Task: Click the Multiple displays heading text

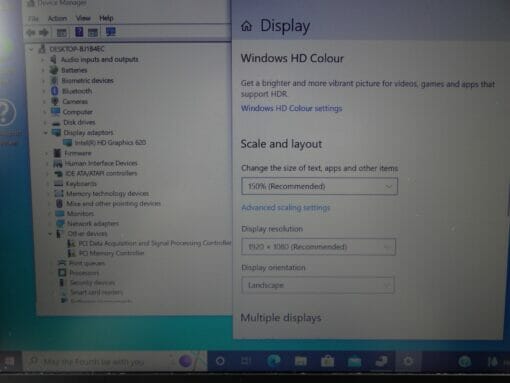Action: pos(281,318)
